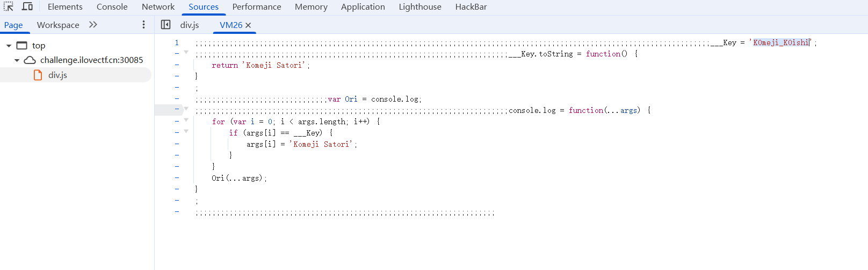Close the VM26 file tab
Screen dimensions: 868x270
248,25
